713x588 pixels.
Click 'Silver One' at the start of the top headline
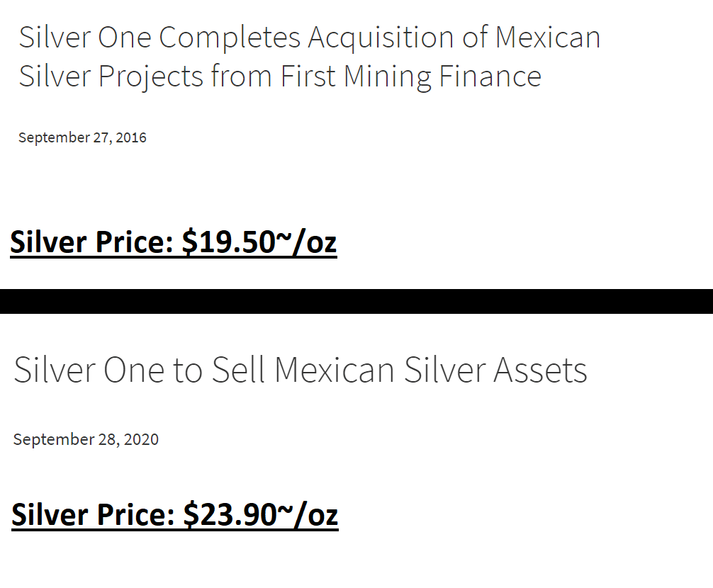click(84, 37)
